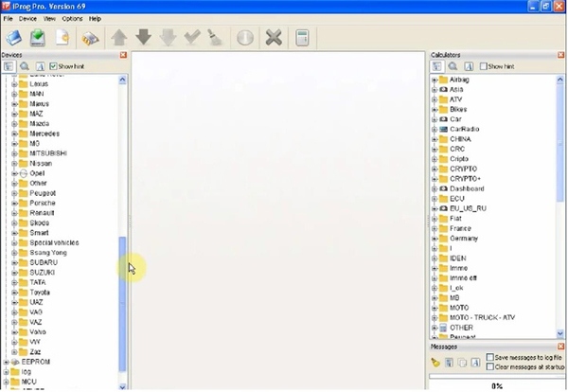This screenshot has width=568, height=392.
Task: Expand the Airbag folder in Calculators
Action: coord(435,80)
